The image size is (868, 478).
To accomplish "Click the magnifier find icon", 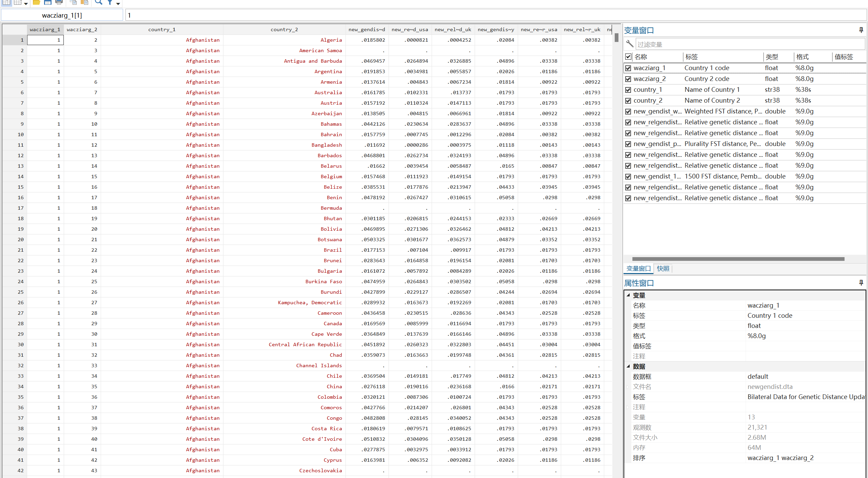I will tap(98, 2).
